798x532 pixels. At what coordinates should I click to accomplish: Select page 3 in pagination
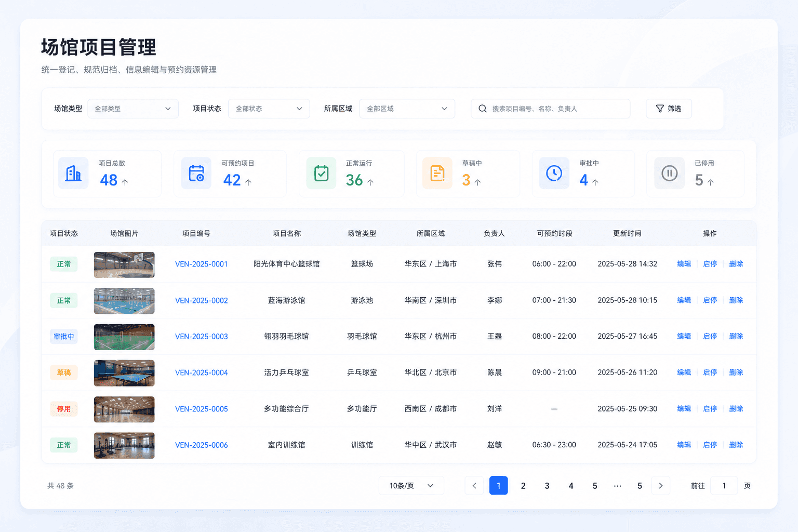click(x=547, y=486)
